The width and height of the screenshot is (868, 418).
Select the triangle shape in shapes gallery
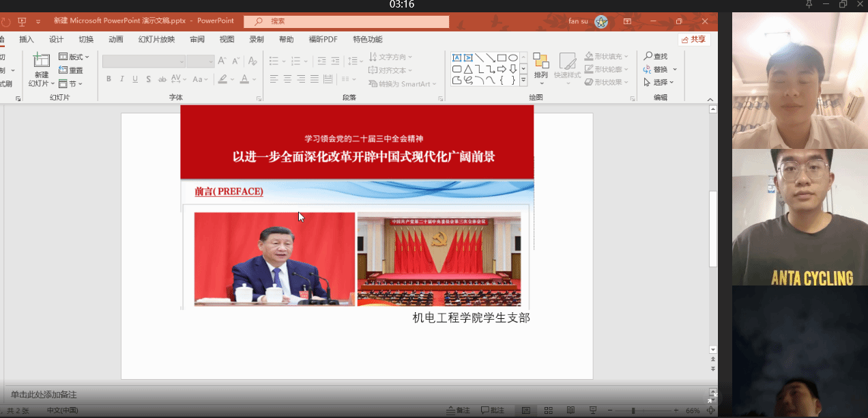(468, 69)
